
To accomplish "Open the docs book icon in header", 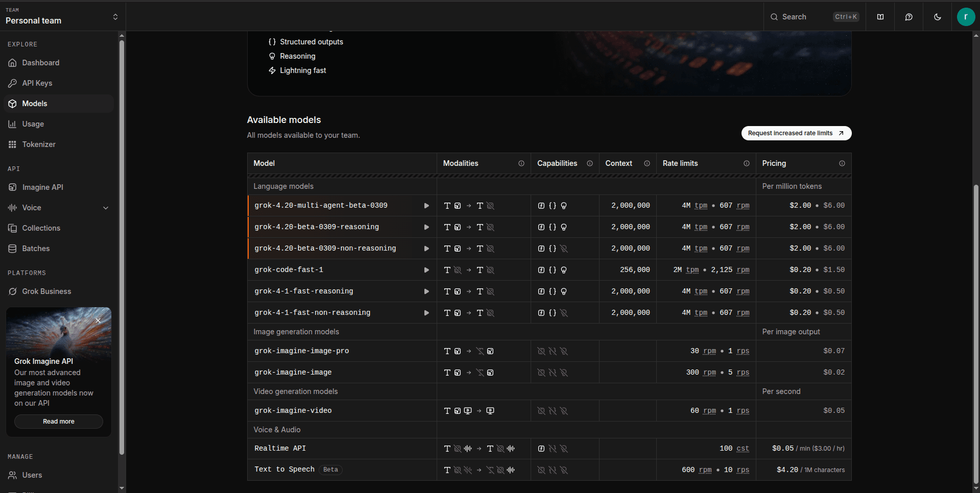I will 880,17.
